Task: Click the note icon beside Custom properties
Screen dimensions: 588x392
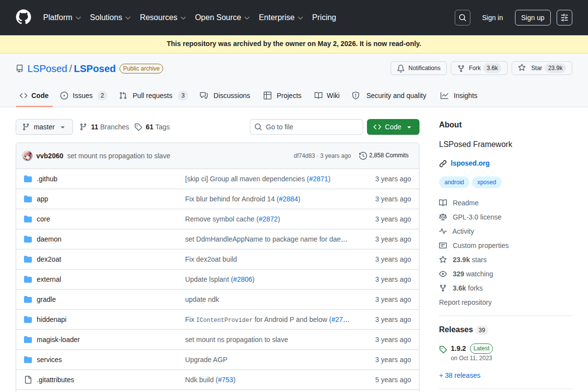Action: (443, 245)
